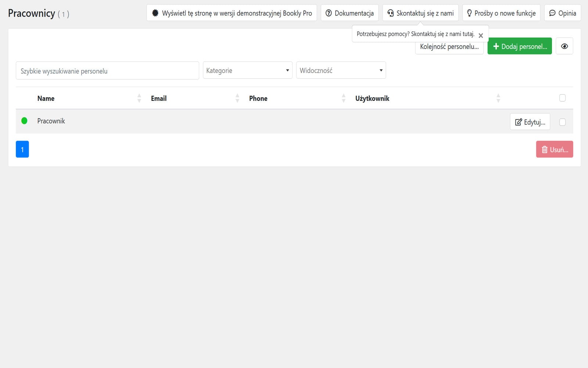This screenshot has height=368, width=588.
Task: Open Prośby o nowe funkcje button
Action: [x=501, y=13]
